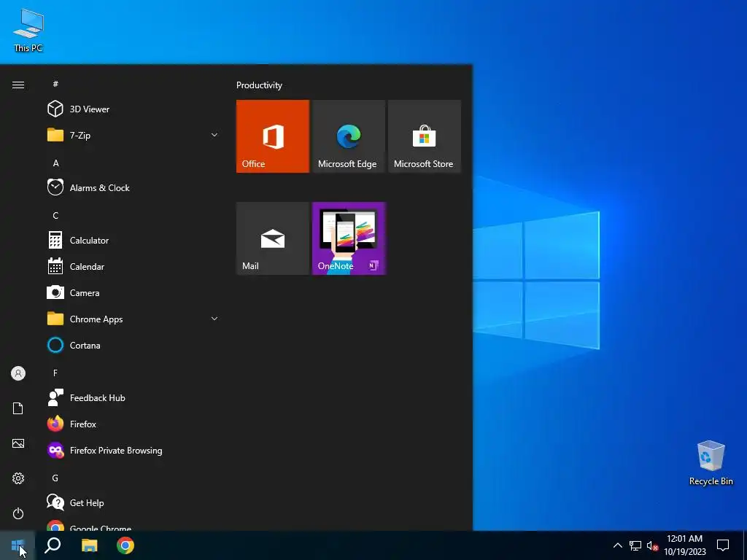Launch Firefox from the app list
The height and width of the screenshot is (560, 747).
[133, 424]
